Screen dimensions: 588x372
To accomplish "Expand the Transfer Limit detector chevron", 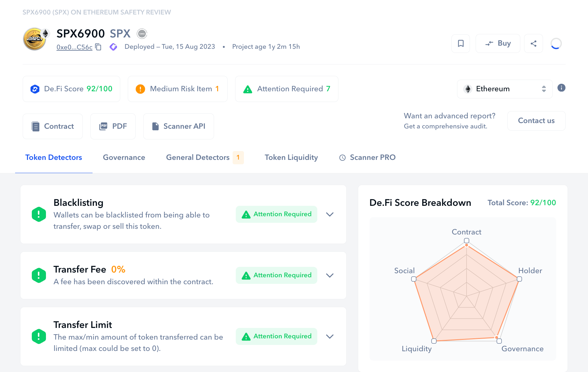I will coord(330,336).
